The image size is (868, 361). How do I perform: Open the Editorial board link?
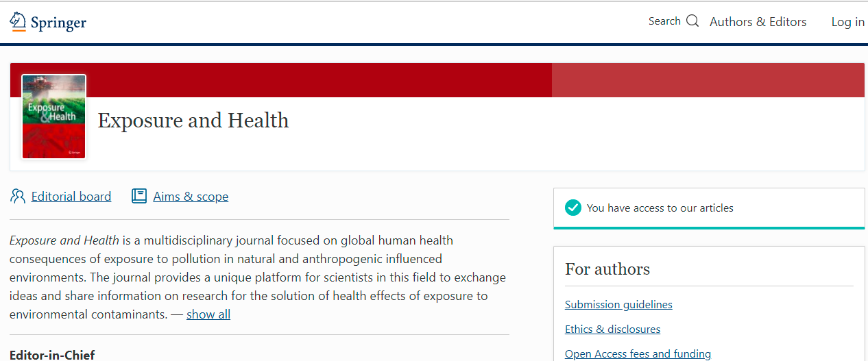[x=71, y=197]
